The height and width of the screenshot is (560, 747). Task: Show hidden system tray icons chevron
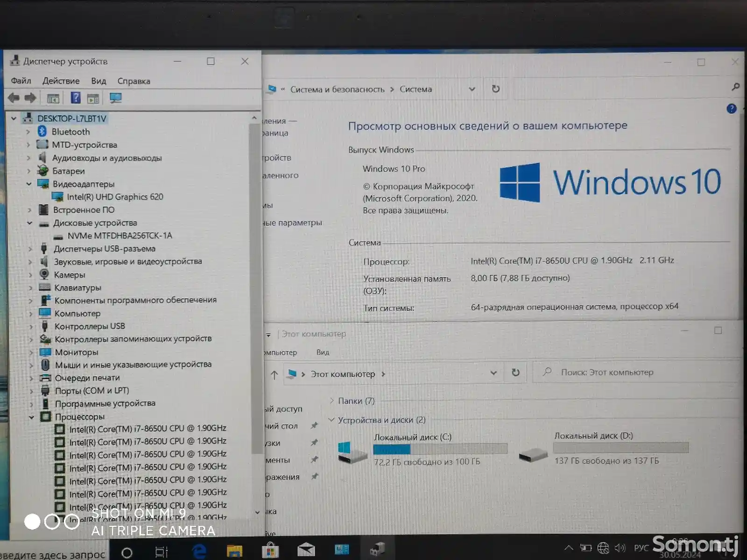(x=568, y=548)
